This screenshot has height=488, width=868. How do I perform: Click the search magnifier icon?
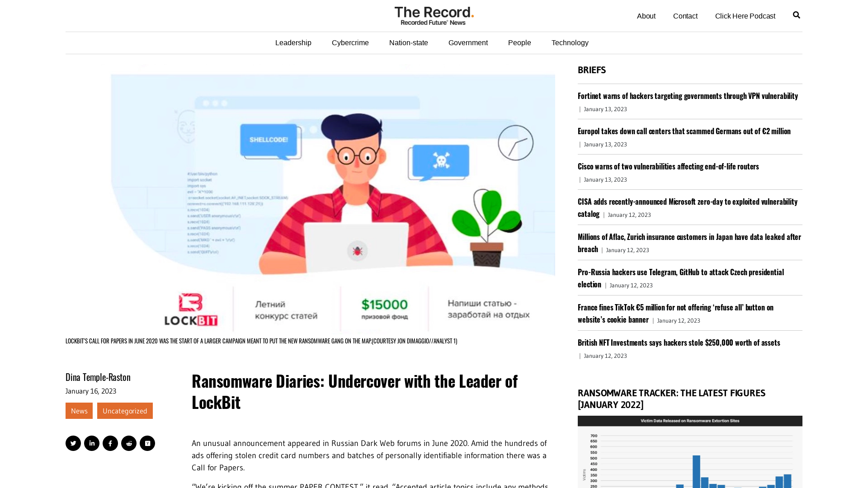point(797,15)
